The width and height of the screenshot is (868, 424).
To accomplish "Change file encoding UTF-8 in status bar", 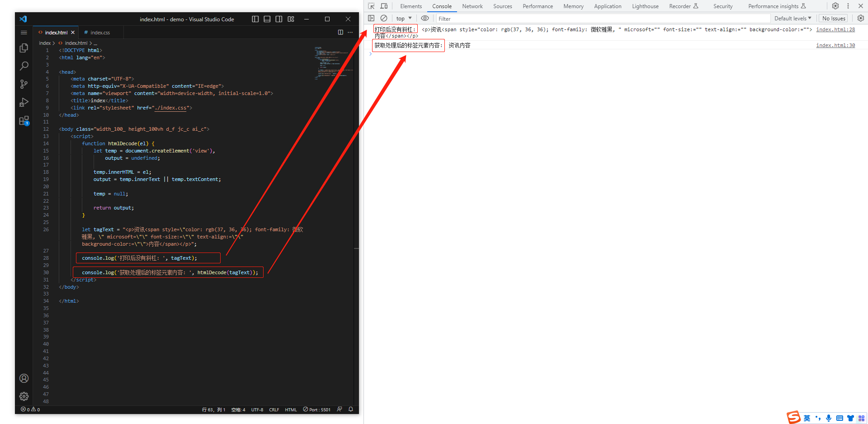I will point(257,410).
